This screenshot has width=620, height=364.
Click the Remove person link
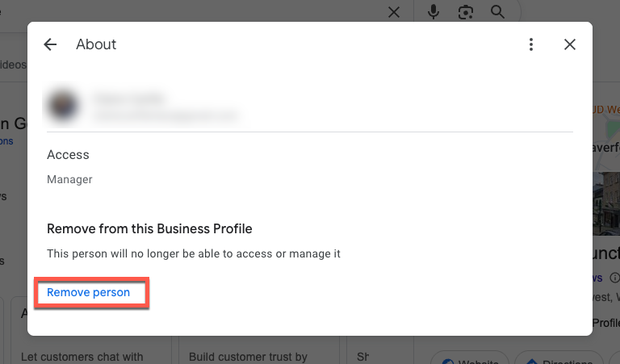coord(89,292)
